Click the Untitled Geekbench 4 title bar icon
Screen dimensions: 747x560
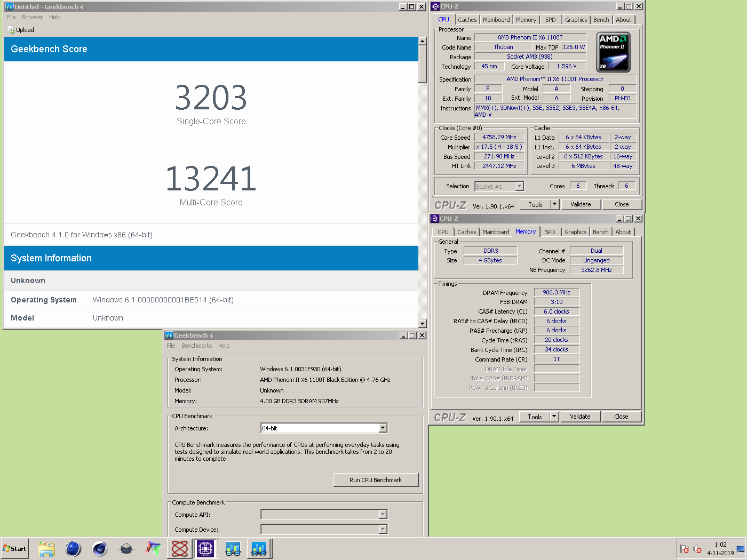tap(9, 7)
